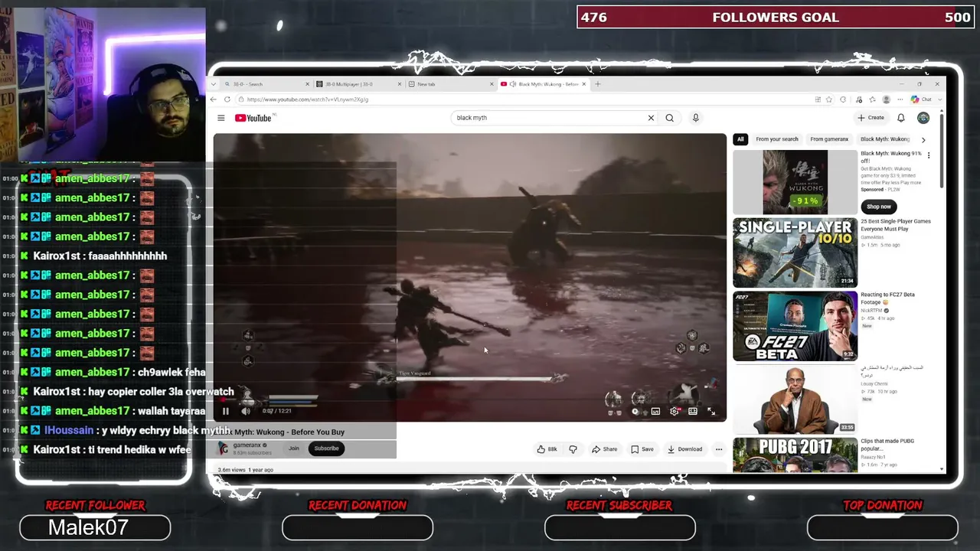980x551 pixels.
Task: Download the video
Action: pos(684,449)
